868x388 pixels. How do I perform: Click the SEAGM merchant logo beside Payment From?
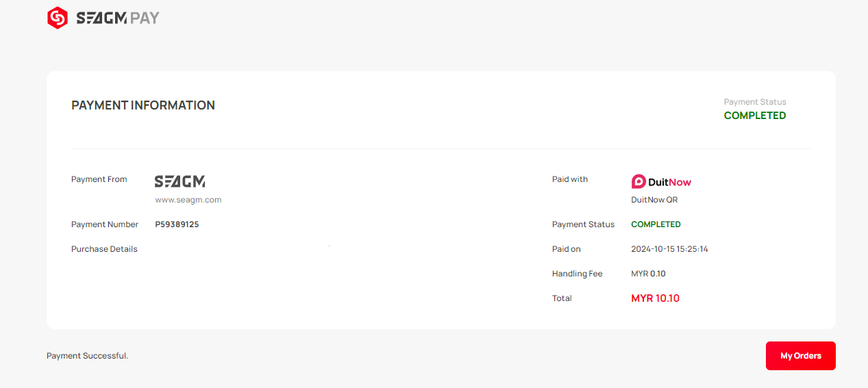(179, 181)
